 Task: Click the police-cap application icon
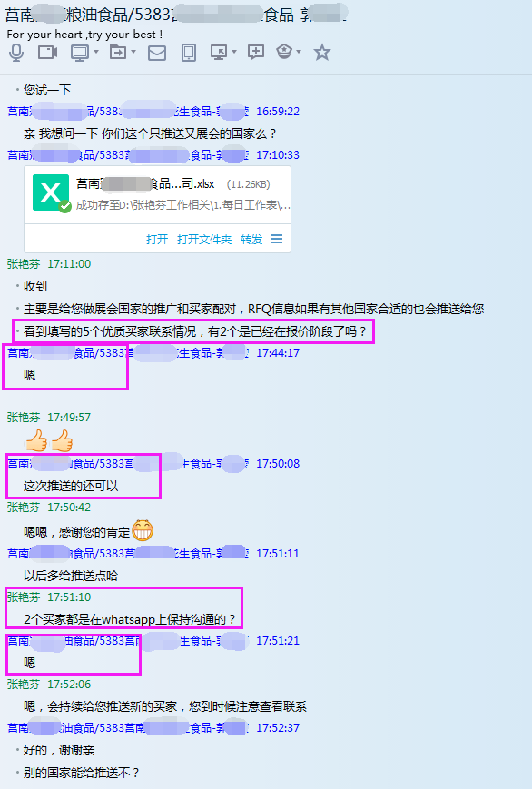pyautogui.click(x=284, y=52)
